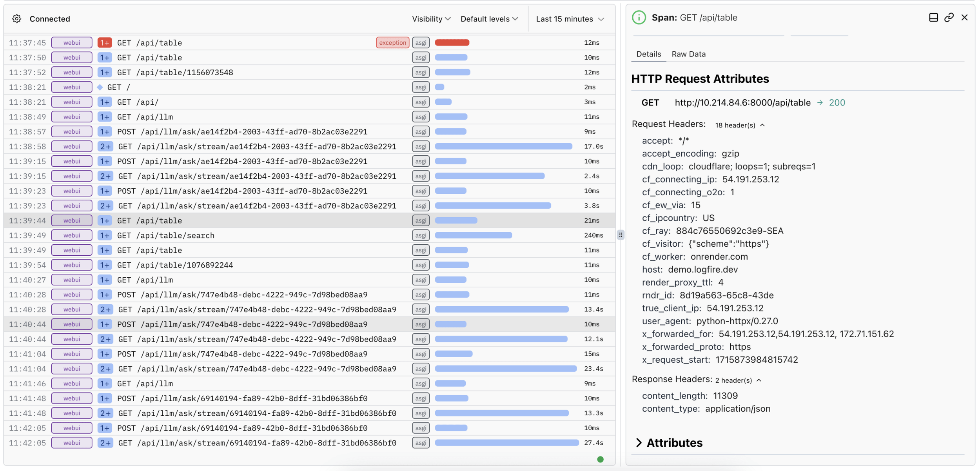Screen dimensions: 980x471
Task: Expand red 1+ badge on exception row
Action: [104, 43]
